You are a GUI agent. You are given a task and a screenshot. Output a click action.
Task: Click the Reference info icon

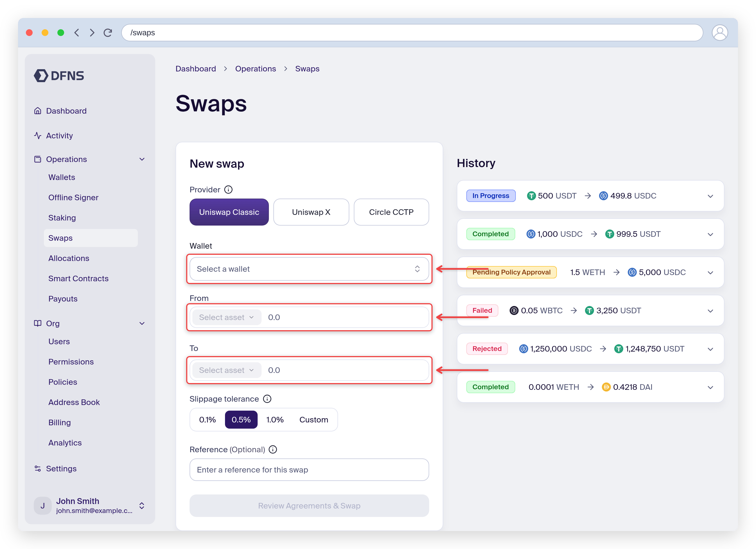tap(273, 450)
